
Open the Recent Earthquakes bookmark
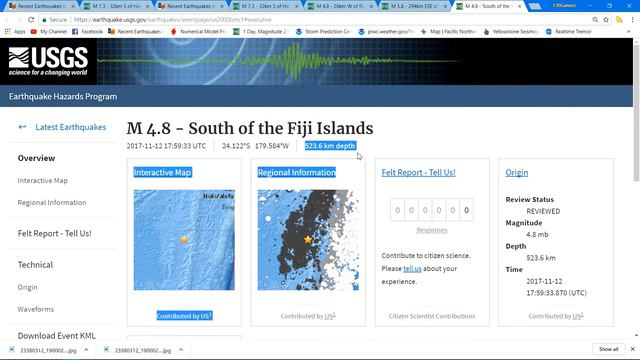[135, 31]
